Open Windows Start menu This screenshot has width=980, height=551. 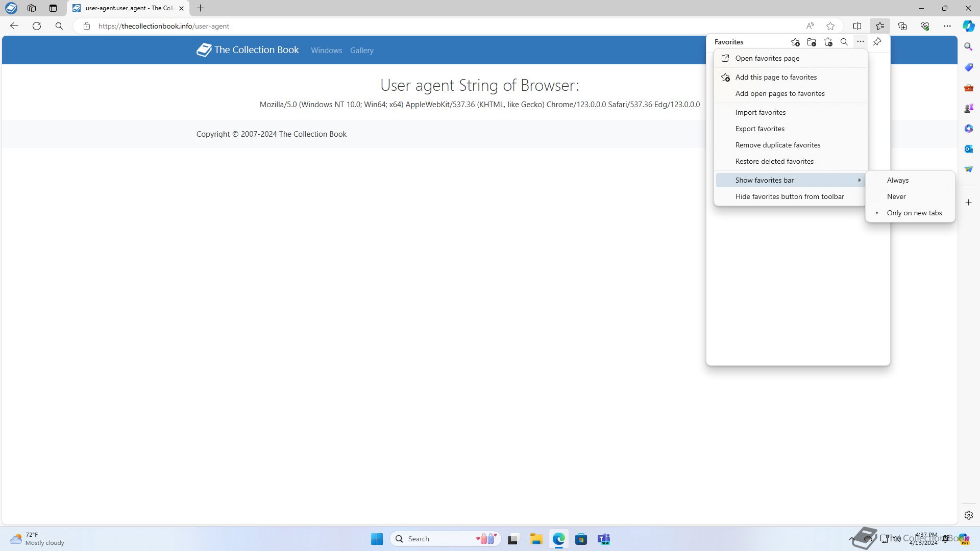377,539
